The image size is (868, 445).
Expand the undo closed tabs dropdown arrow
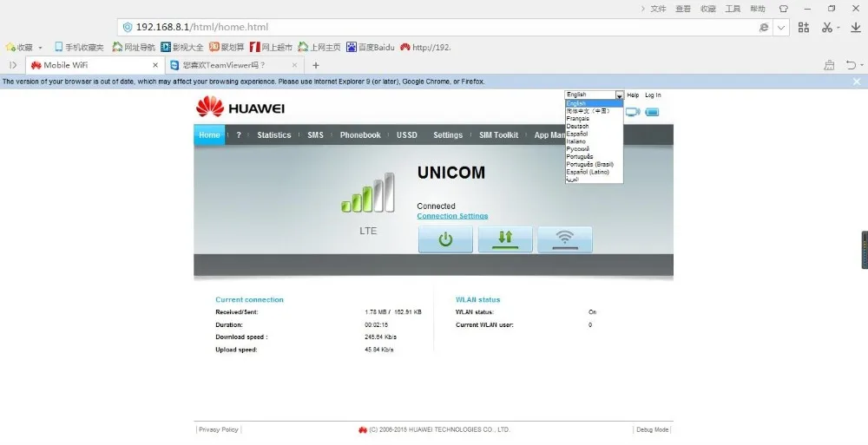coord(862,65)
